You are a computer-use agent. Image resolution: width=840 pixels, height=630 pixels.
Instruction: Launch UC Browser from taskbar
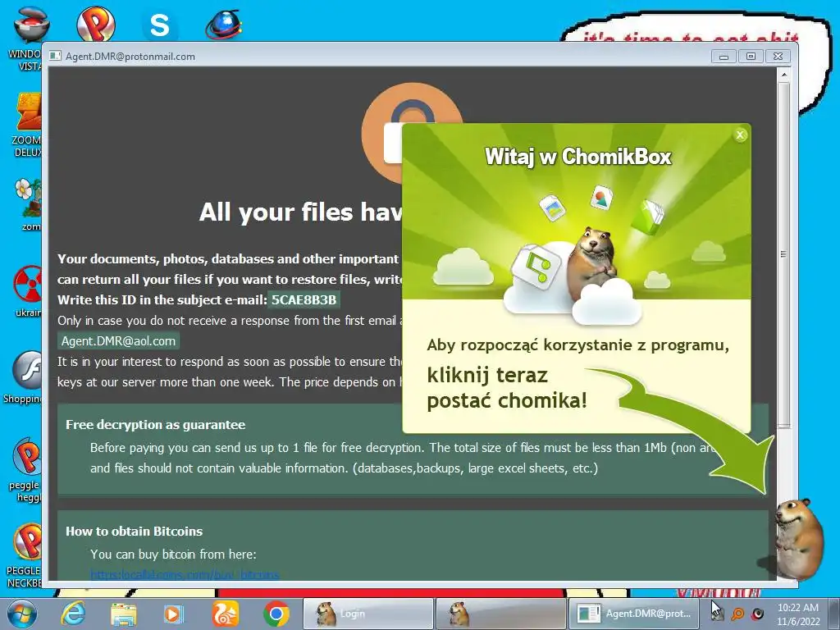point(225,614)
